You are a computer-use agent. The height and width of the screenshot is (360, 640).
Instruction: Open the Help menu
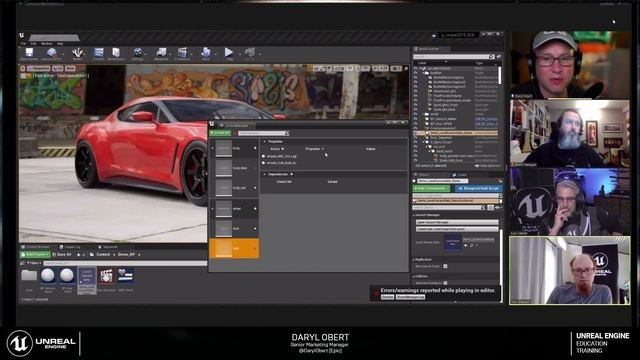tap(60, 43)
